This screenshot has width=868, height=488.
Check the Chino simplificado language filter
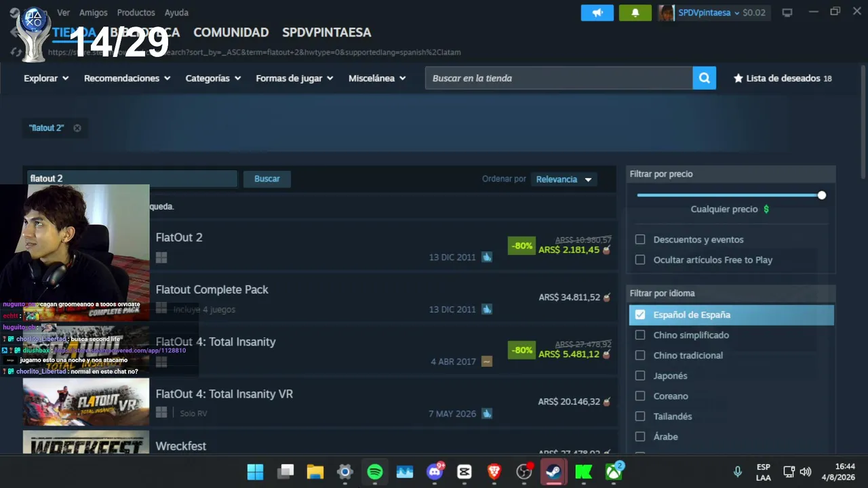coord(640,335)
